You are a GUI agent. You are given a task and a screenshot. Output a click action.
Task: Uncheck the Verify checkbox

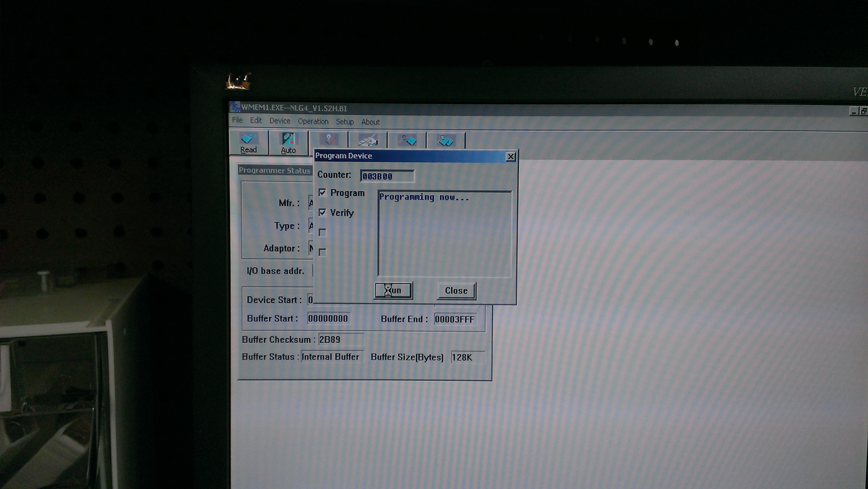tap(322, 213)
